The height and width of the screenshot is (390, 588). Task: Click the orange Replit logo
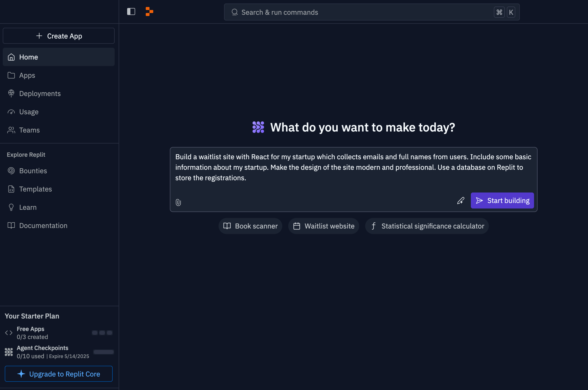(x=149, y=11)
